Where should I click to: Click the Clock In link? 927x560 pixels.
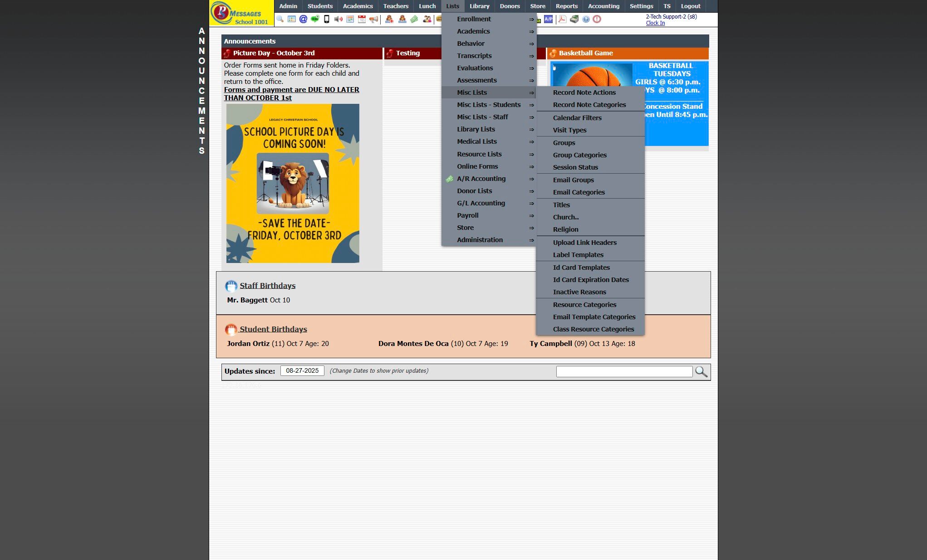click(655, 23)
